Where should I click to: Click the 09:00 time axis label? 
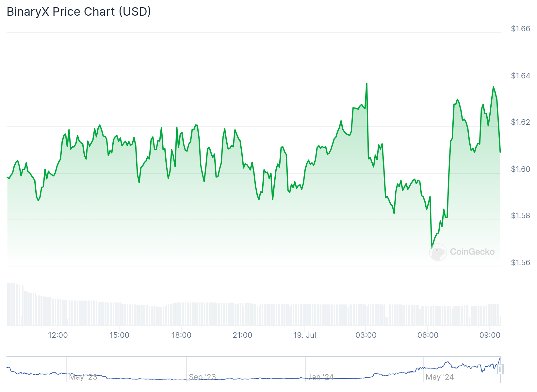tap(490, 335)
